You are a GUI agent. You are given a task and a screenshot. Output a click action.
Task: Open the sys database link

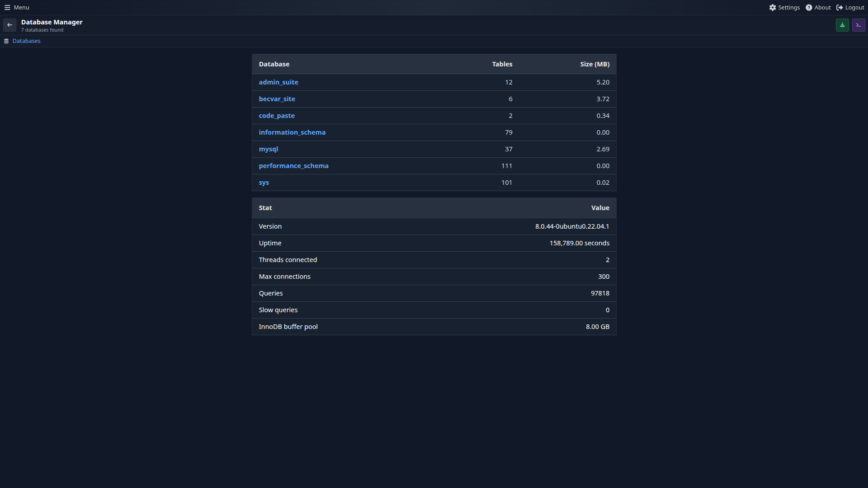(264, 183)
